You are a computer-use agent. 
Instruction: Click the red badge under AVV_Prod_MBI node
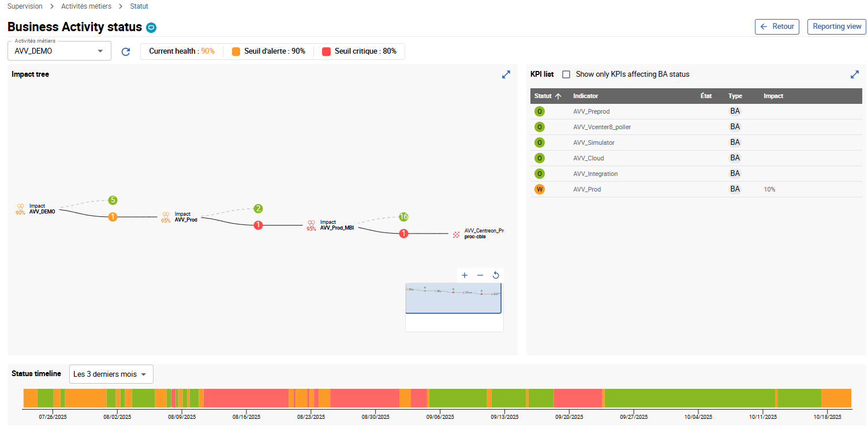pos(403,234)
